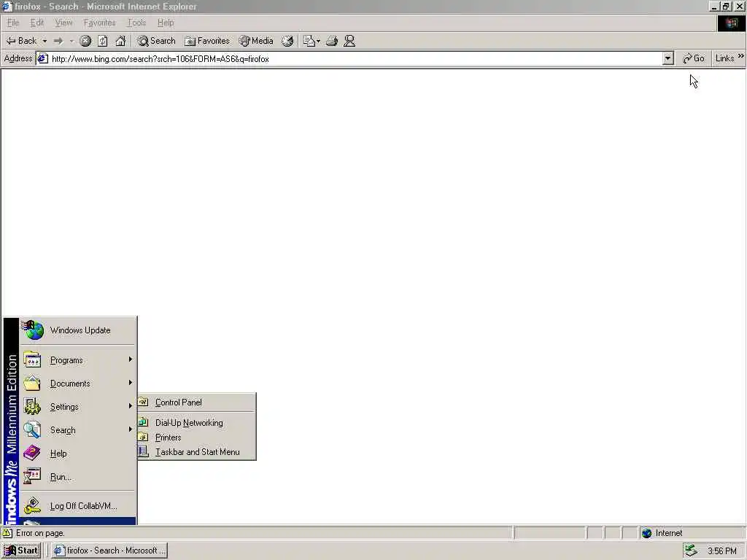Open Run... from Start menu

(x=78, y=477)
